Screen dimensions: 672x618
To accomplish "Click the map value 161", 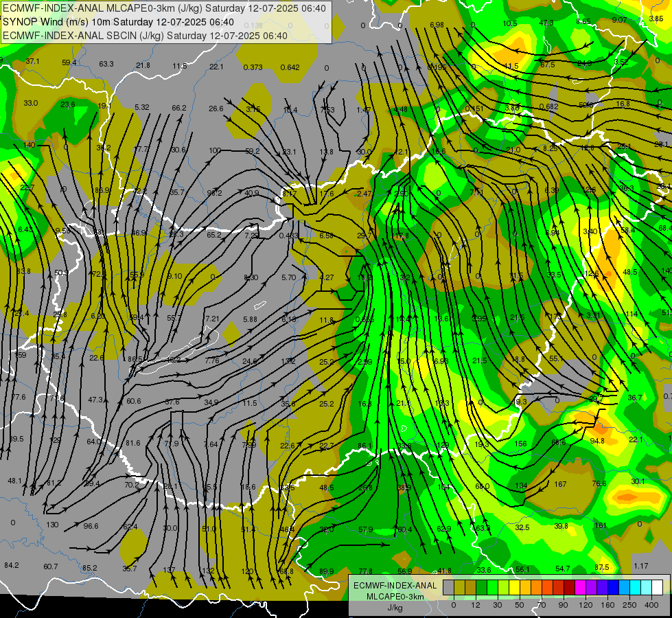I will (601, 525).
